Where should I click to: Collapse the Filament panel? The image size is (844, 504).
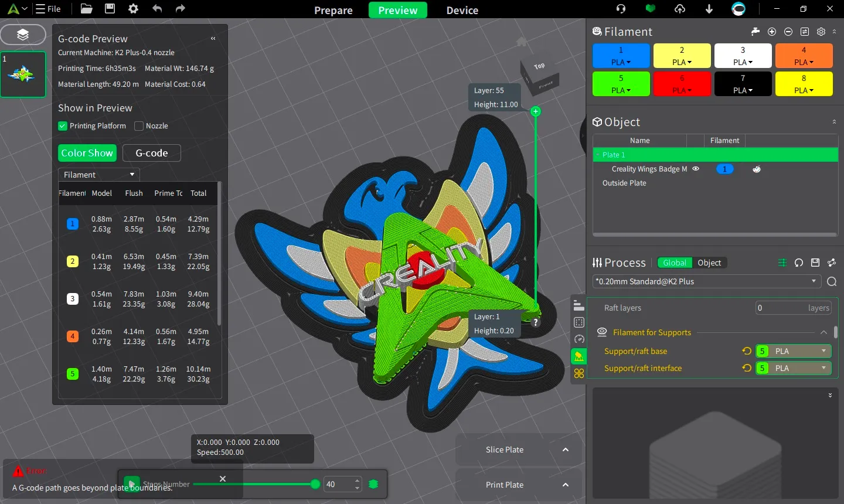(x=835, y=32)
